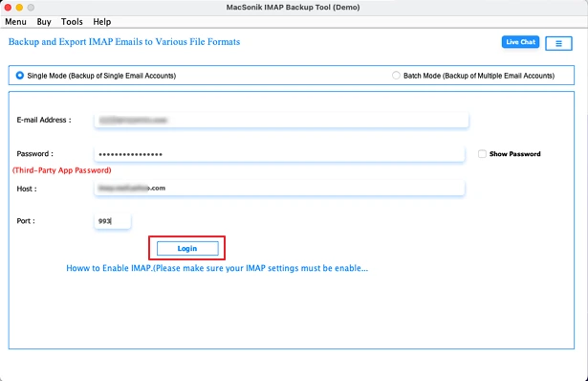Click the E-mail Address input field
588x381 pixels.
281,120
